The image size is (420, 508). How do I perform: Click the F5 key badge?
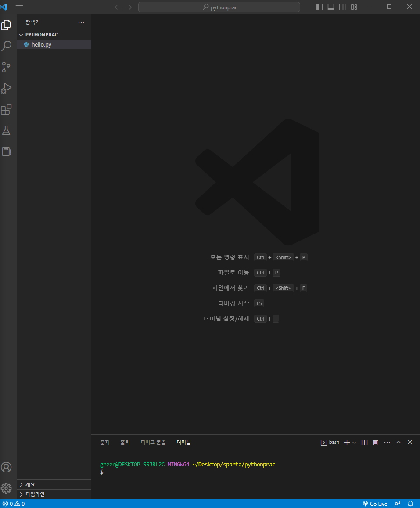click(259, 303)
